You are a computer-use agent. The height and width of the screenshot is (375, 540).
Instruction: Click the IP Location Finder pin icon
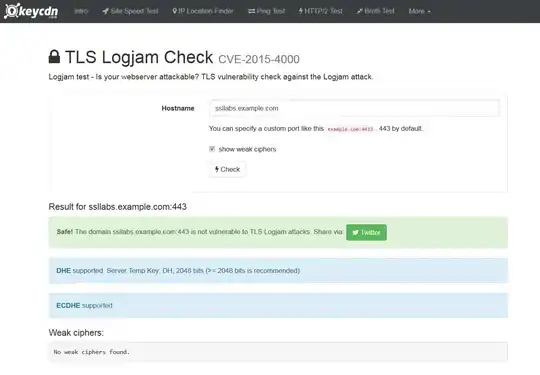(175, 11)
